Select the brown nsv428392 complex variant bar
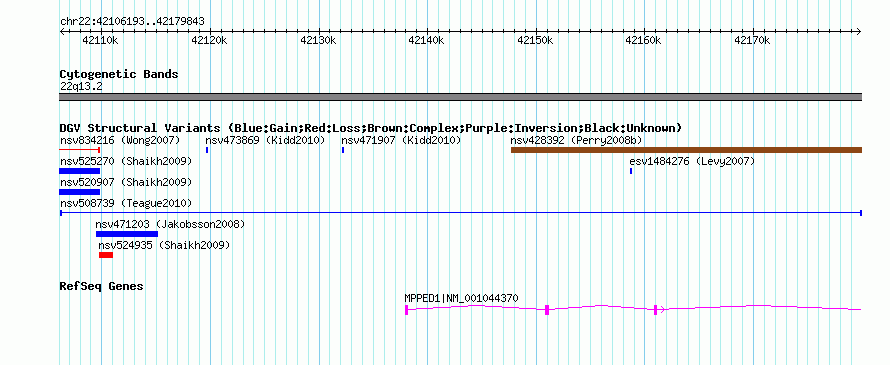Viewport: 890px width, 365px height. [x=686, y=150]
